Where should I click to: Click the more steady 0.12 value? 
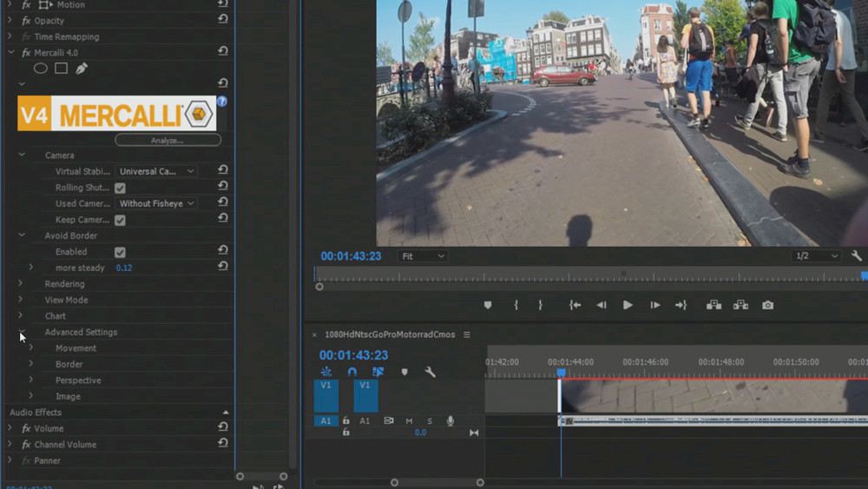(x=124, y=268)
